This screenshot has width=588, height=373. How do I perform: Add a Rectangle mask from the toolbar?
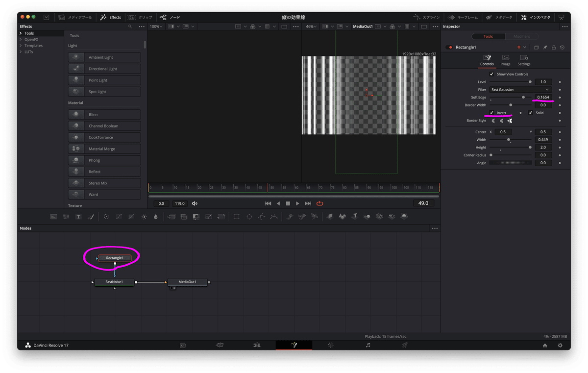point(237,217)
